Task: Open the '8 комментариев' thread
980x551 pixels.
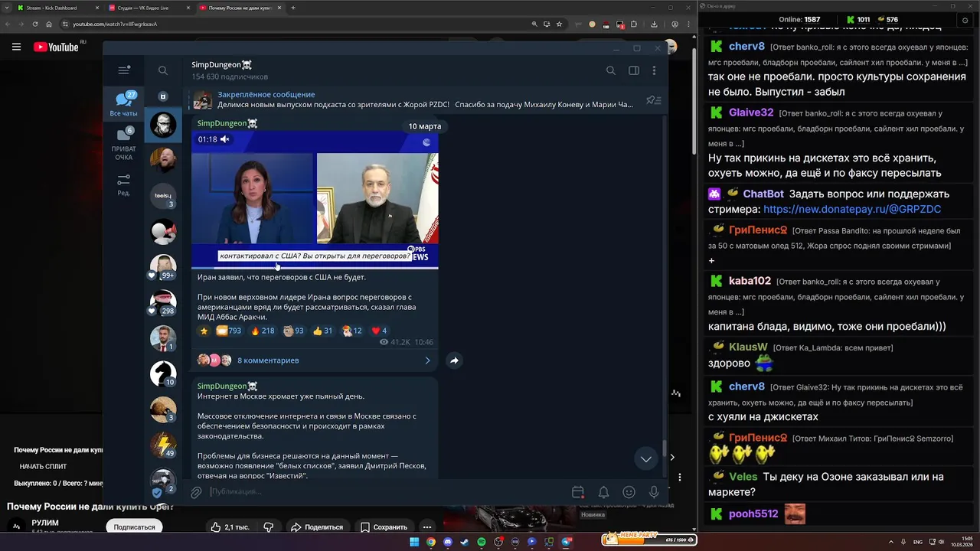Action: coord(268,360)
